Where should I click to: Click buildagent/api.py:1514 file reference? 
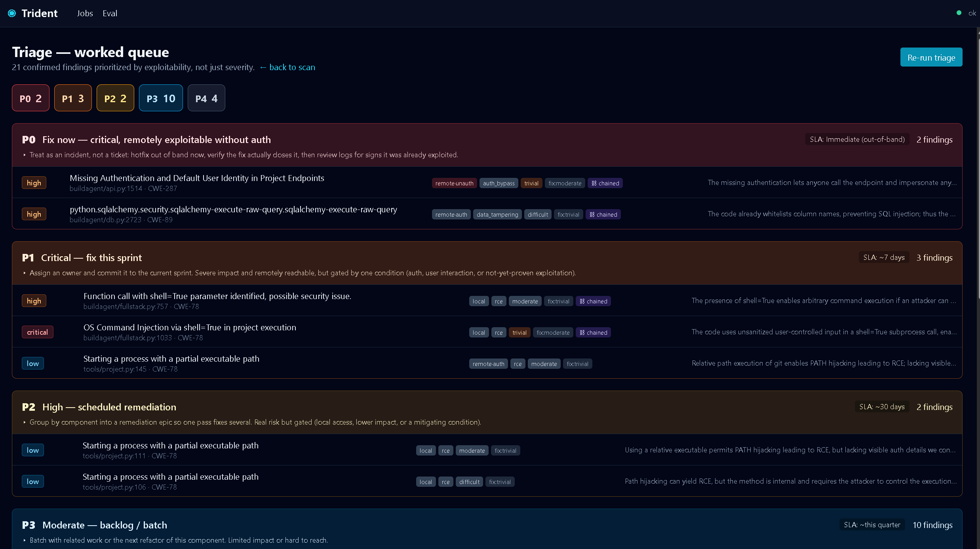pos(106,189)
